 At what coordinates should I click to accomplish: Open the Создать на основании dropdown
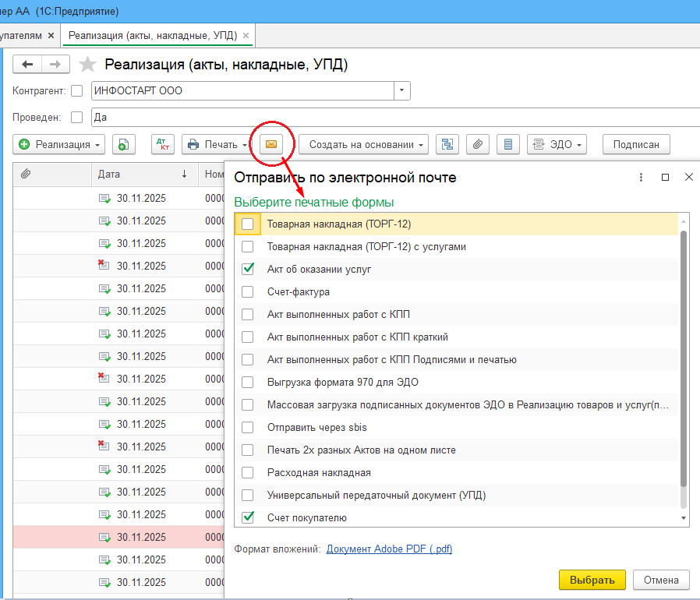coord(363,144)
